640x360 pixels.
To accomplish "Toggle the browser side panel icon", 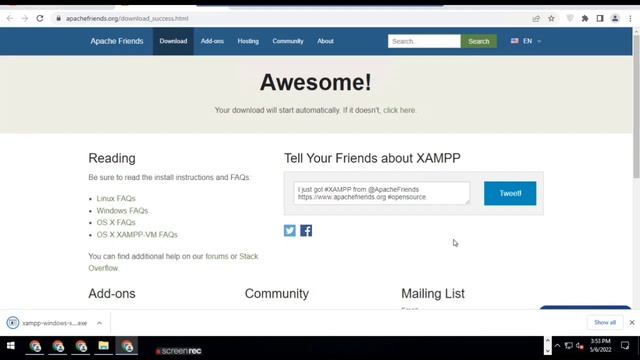I will pos(600,18).
